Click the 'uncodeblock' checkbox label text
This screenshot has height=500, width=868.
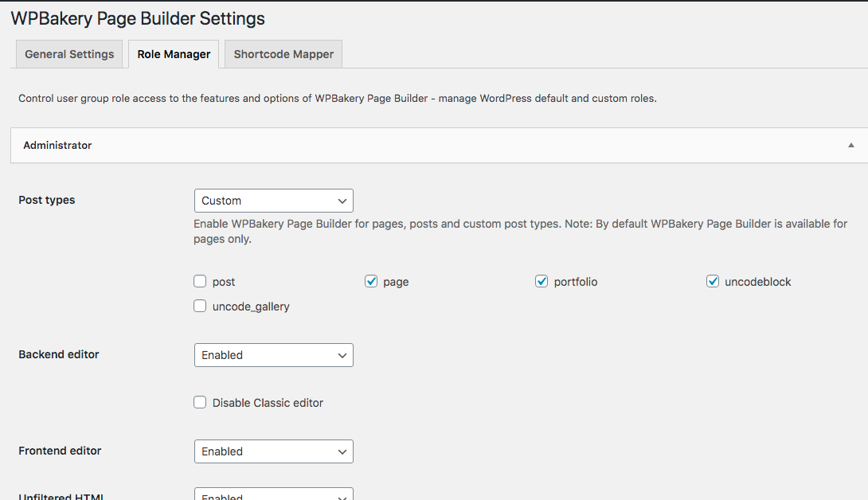(757, 282)
